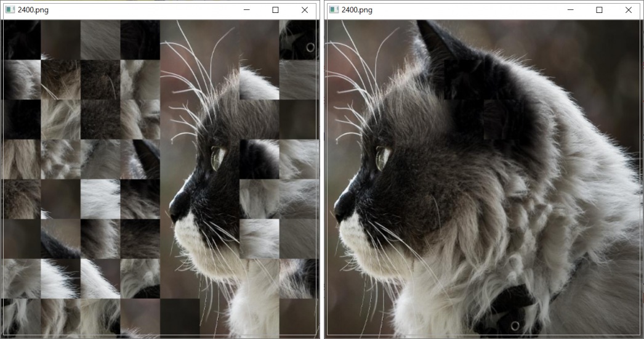Select the ear tile in the scrambled left image
Image resolution: width=644 pixels, height=339 pixels.
pyautogui.click(x=140, y=159)
